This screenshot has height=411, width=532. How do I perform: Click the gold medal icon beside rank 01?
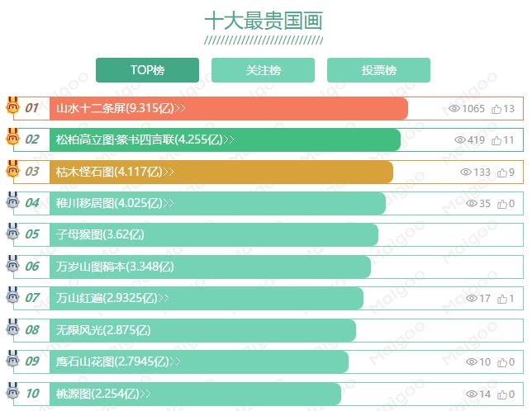(12, 105)
